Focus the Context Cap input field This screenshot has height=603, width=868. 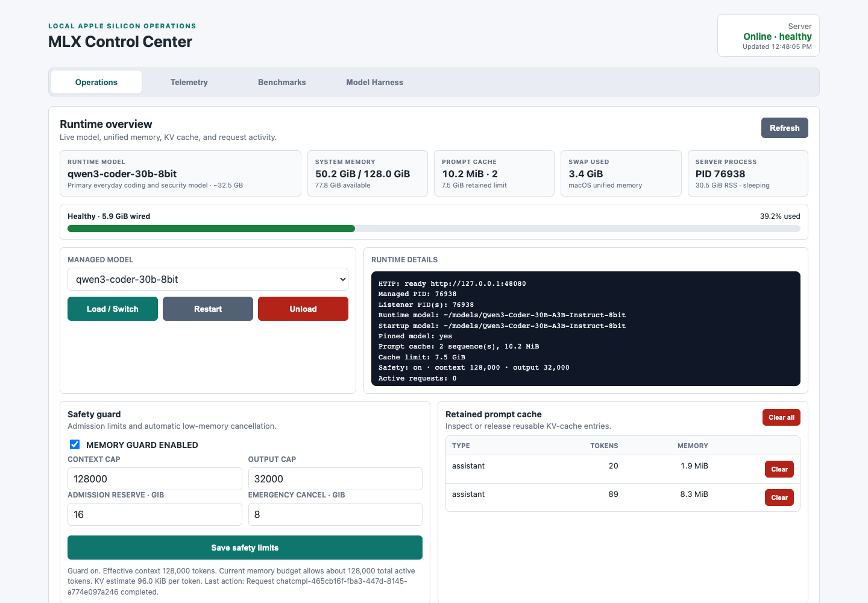click(x=155, y=479)
